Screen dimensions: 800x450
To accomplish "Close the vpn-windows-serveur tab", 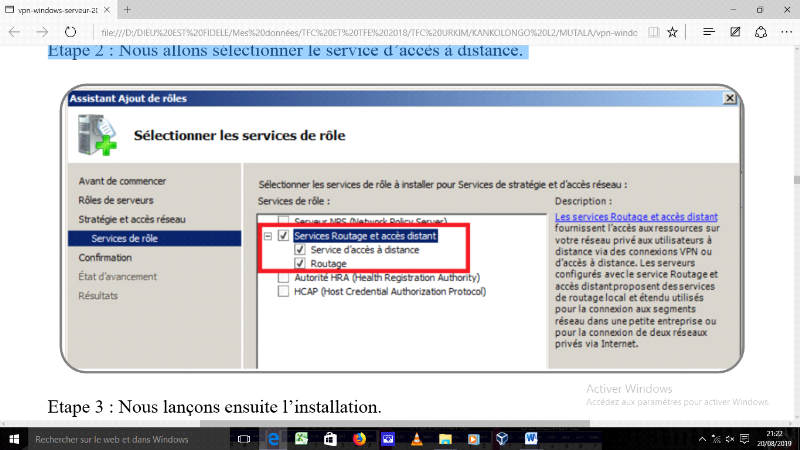I will pyautogui.click(x=107, y=10).
